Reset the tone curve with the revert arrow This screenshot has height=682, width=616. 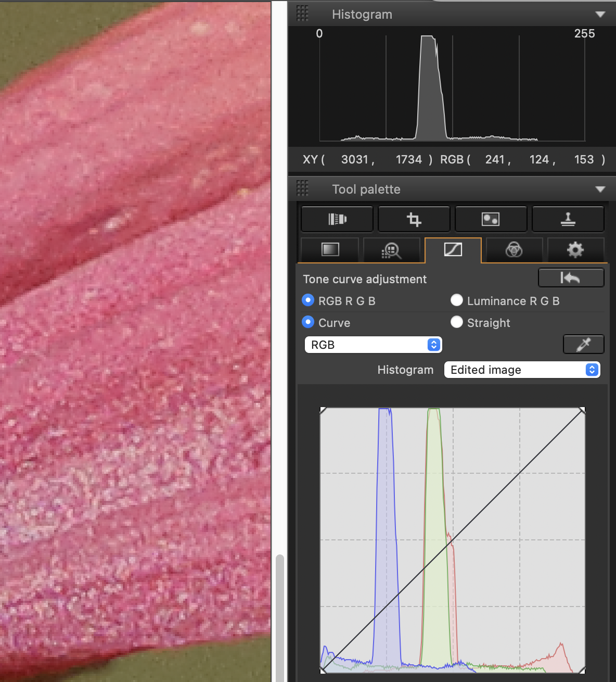tap(570, 278)
